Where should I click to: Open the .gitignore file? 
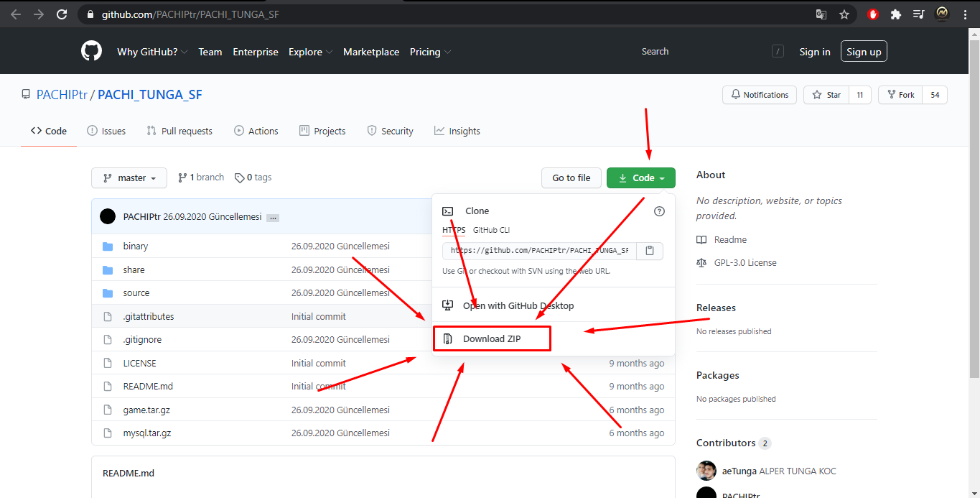click(x=142, y=339)
